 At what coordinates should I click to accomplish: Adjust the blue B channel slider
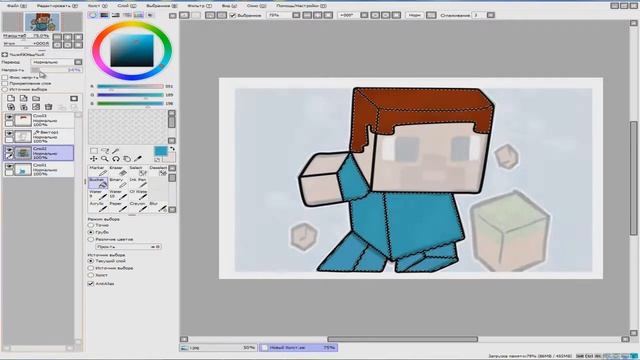[130, 103]
